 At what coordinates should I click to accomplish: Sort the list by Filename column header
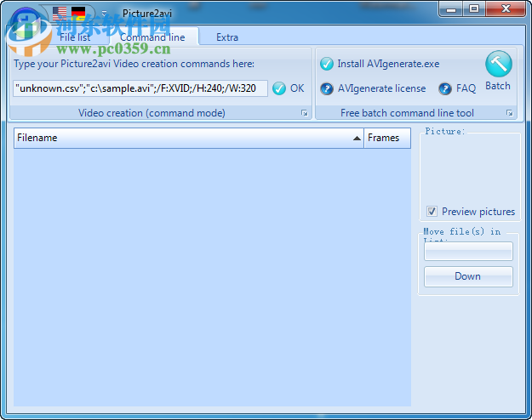(189, 138)
